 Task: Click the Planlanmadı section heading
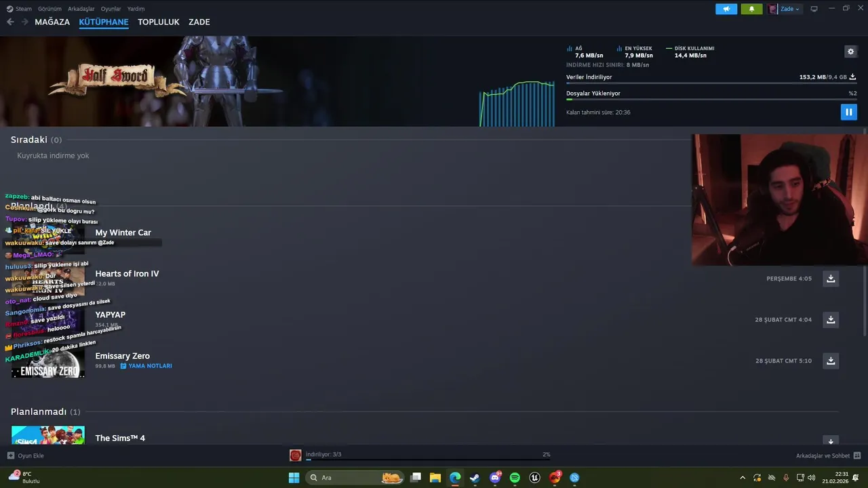tap(45, 411)
